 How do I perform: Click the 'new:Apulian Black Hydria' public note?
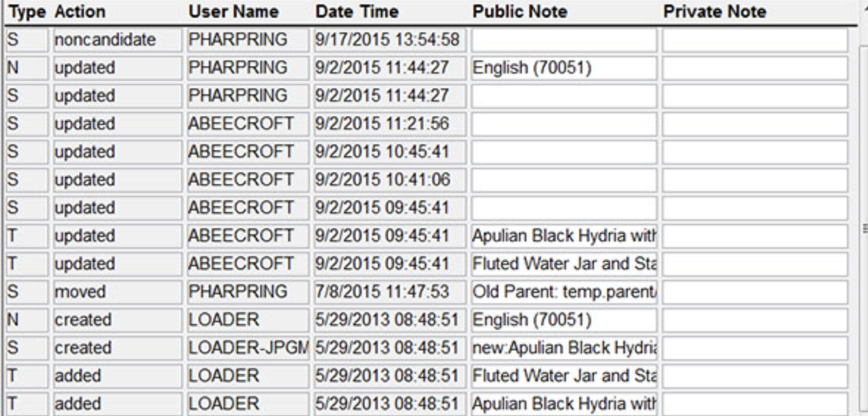(x=563, y=347)
